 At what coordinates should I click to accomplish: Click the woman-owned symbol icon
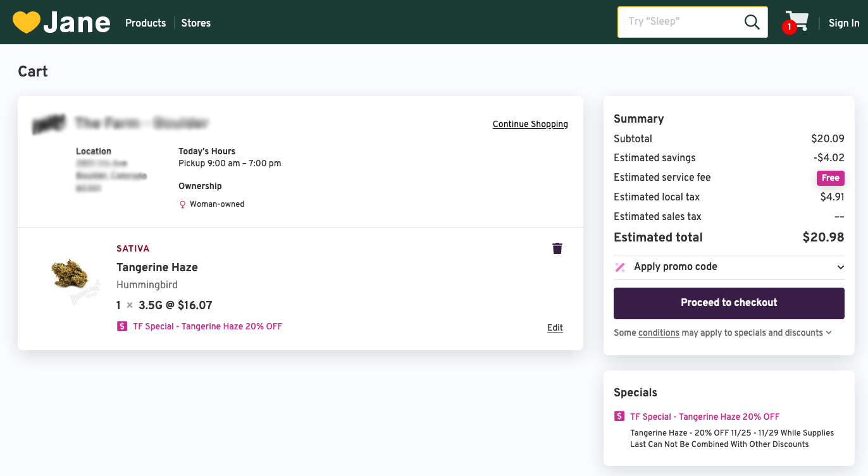point(183,205)
